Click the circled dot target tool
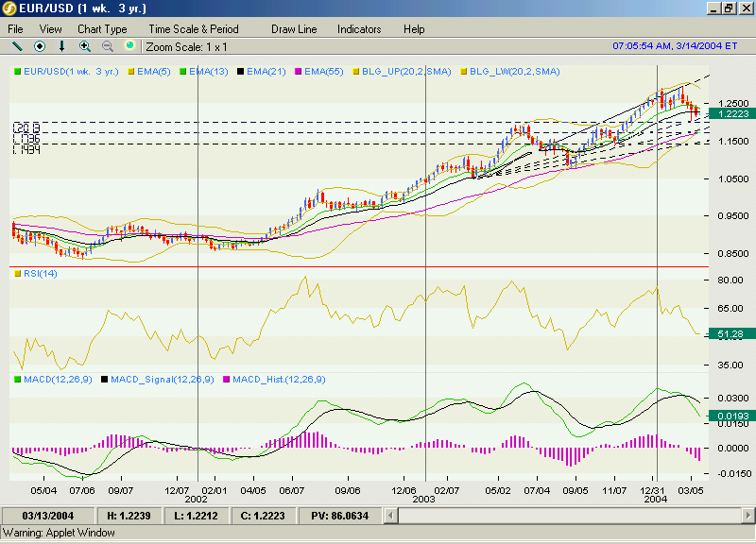This screenshot has width=756, height=544. tap(40, 45)
